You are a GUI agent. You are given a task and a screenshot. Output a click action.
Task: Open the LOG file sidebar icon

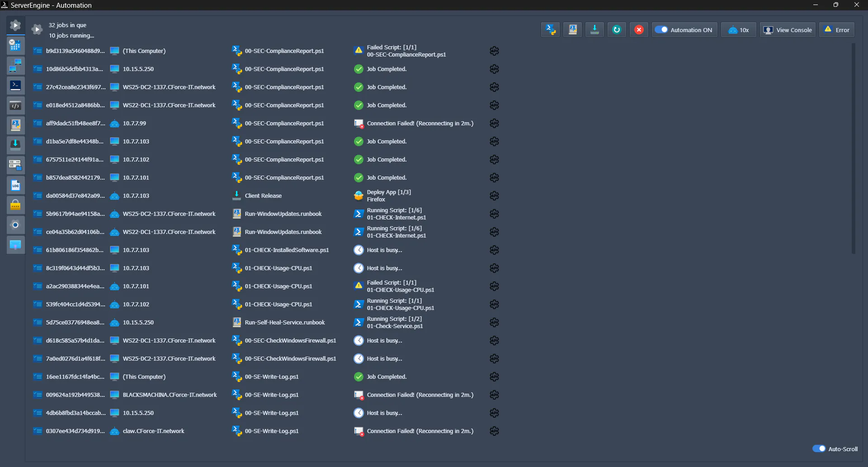15,185
